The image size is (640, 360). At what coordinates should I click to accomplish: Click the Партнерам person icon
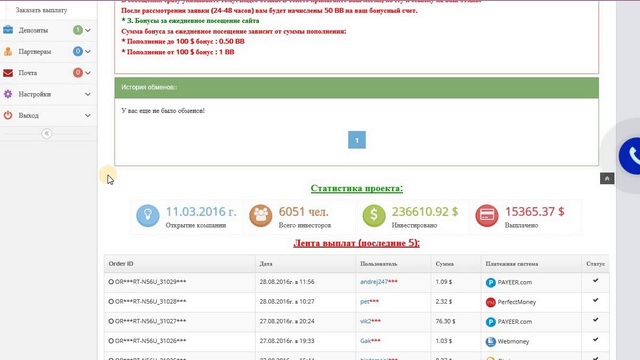pos(8,51)
